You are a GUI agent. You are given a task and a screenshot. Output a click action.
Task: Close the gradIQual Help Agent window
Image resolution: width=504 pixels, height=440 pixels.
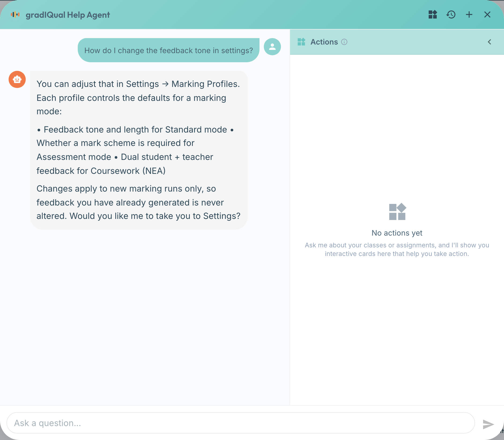(487, 14)
